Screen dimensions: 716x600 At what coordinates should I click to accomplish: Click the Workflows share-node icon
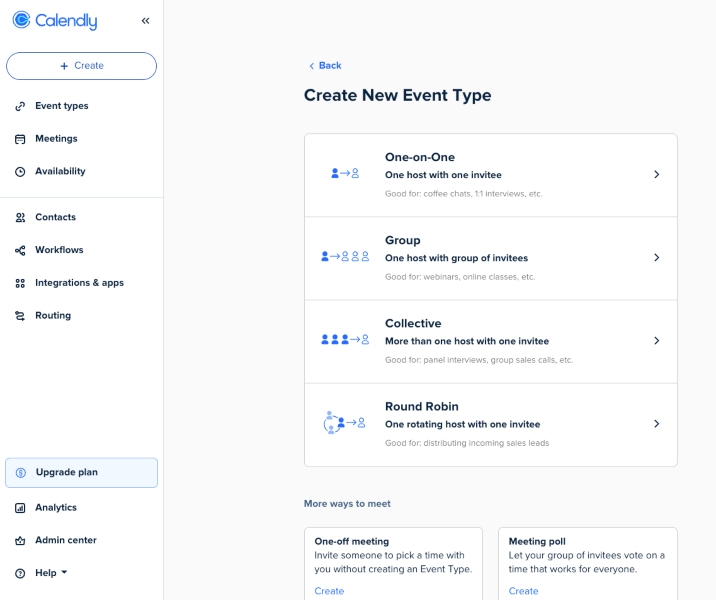click(x=20, y=250)
